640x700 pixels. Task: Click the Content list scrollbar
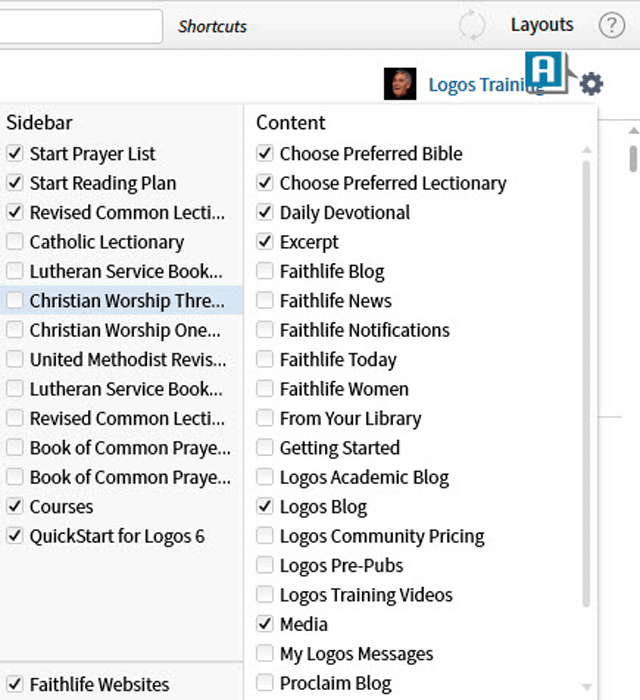[586, 380]
